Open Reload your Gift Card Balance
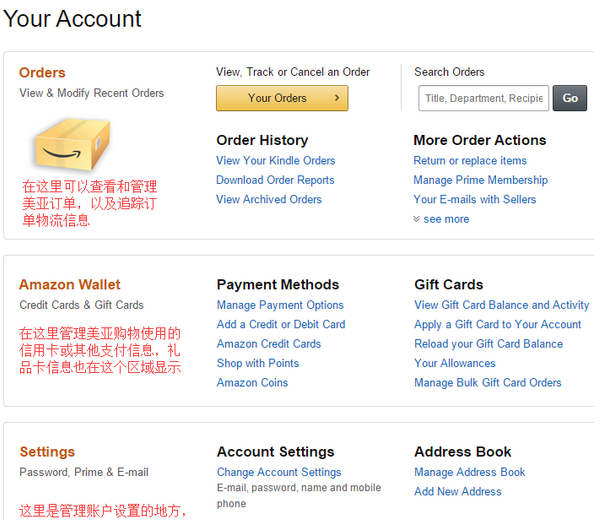This screenshot has width=605, height=520. point(488,344)
